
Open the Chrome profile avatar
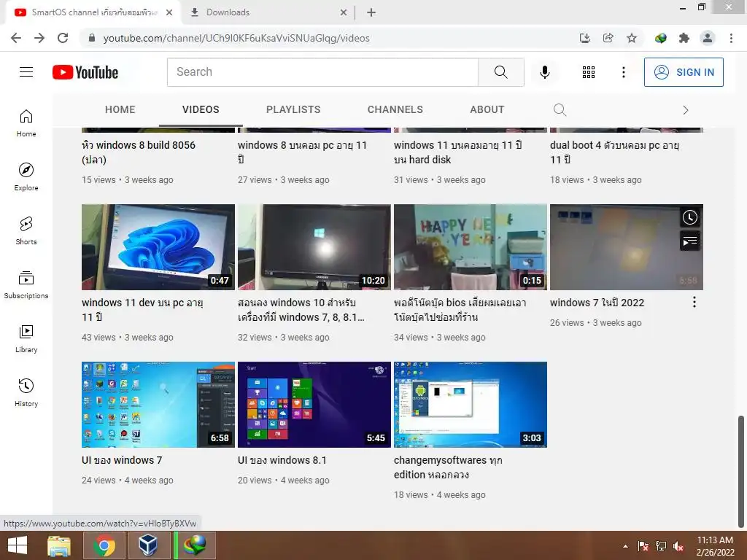[x=708, y=38]
